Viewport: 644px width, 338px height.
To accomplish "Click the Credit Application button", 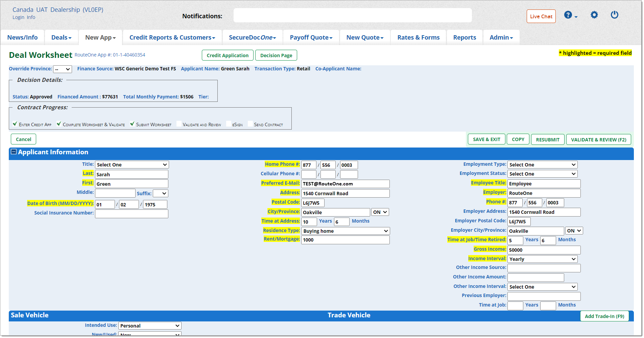I will (228, 55).
